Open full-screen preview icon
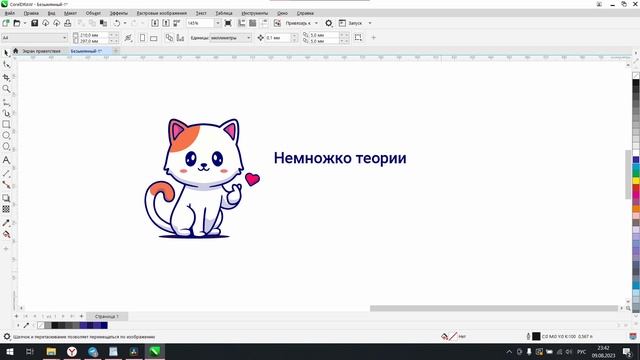 point(228,23)
